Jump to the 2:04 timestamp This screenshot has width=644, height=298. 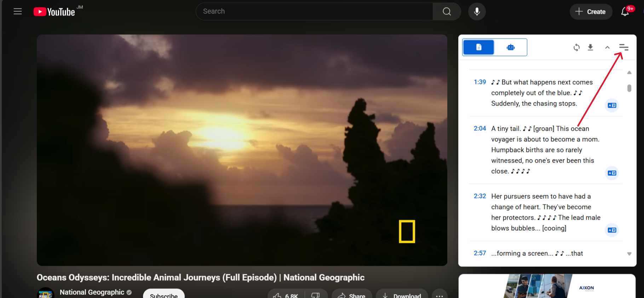pos(480,129)
